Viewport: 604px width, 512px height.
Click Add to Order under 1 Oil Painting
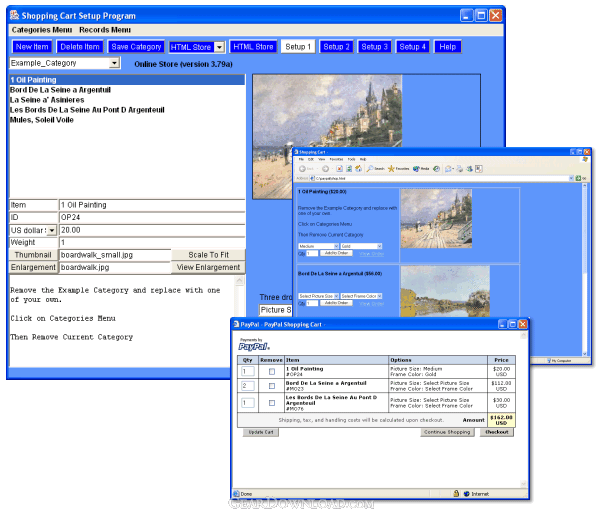click(336, 253)
